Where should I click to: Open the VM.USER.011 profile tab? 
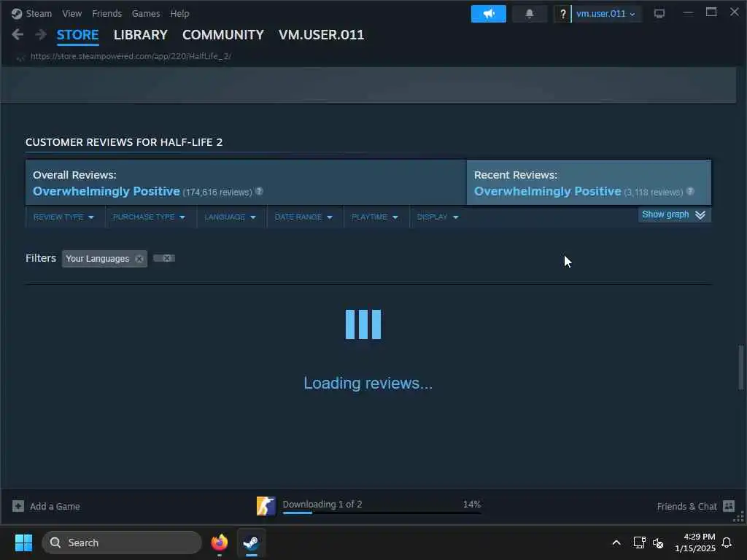[x=321, y=35]
